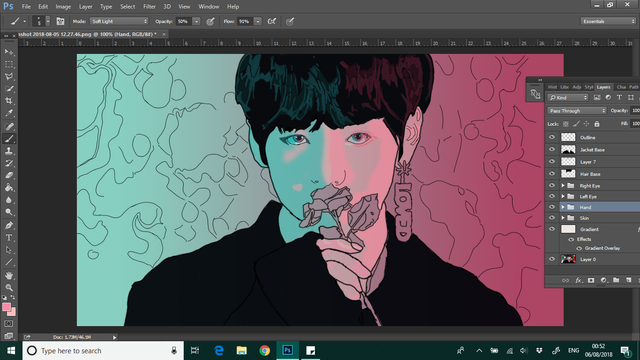Hide Layer 0
The height and width of the screenshot is (360, 640).
552,259
